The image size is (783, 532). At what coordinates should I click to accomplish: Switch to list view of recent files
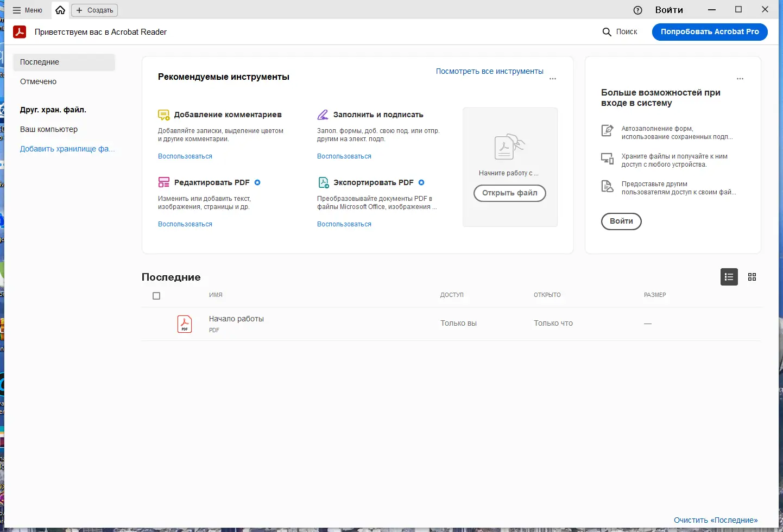[729, 277]
